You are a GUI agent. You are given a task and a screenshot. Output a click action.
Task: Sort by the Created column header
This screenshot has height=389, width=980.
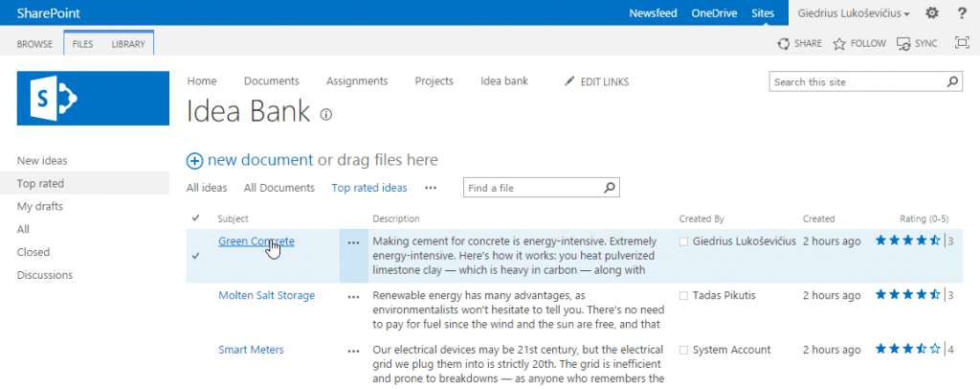point(819,218)
